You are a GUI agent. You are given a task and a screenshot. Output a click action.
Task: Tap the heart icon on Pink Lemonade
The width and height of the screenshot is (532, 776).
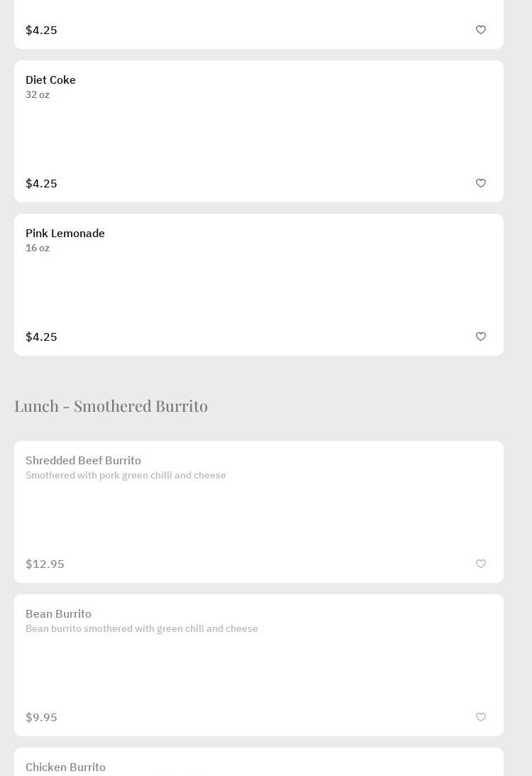[481, 337]
